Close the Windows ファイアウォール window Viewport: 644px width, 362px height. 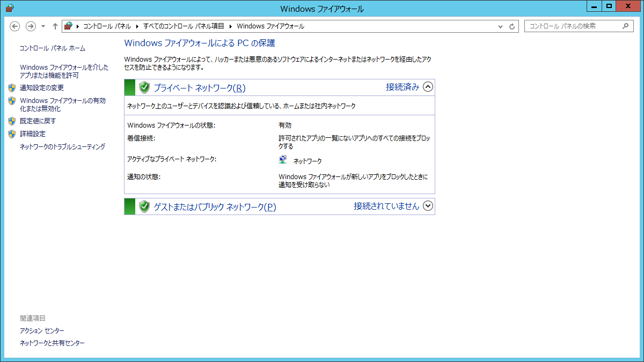pyautogui.click(x=628, y=6)
